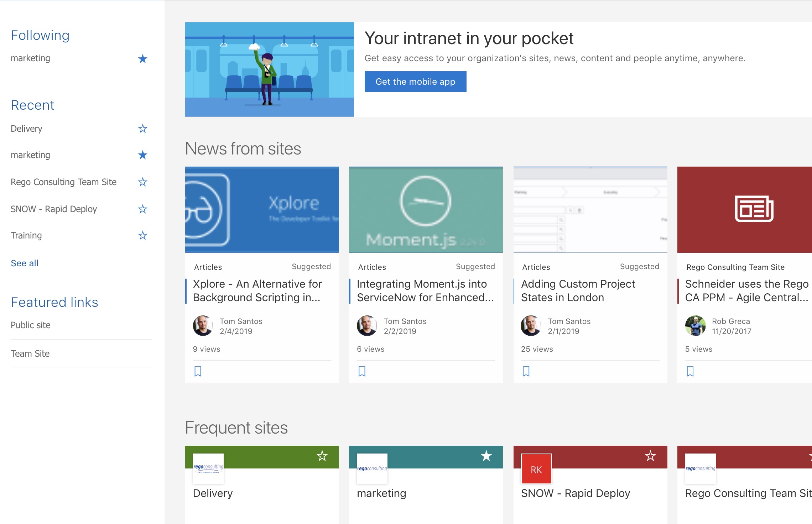812x524 pixels.
Task: Click Rob Greca avatar photo
Action: (x=695, y=326)
